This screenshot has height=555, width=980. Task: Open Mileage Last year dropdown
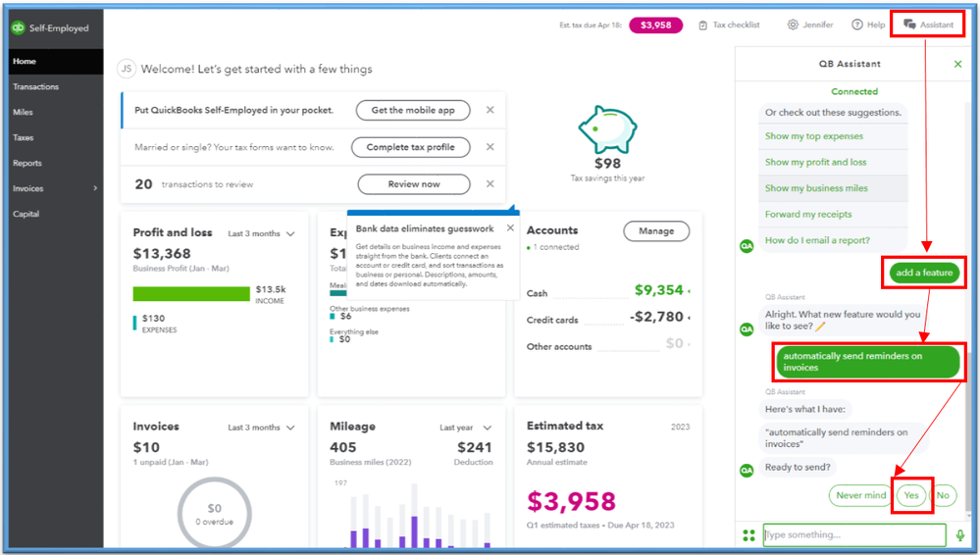466,428
